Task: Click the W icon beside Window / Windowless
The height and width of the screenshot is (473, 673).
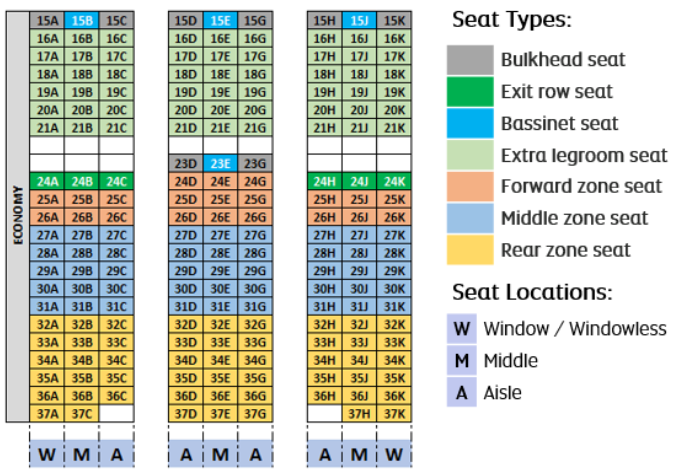Action: point(462,329)
